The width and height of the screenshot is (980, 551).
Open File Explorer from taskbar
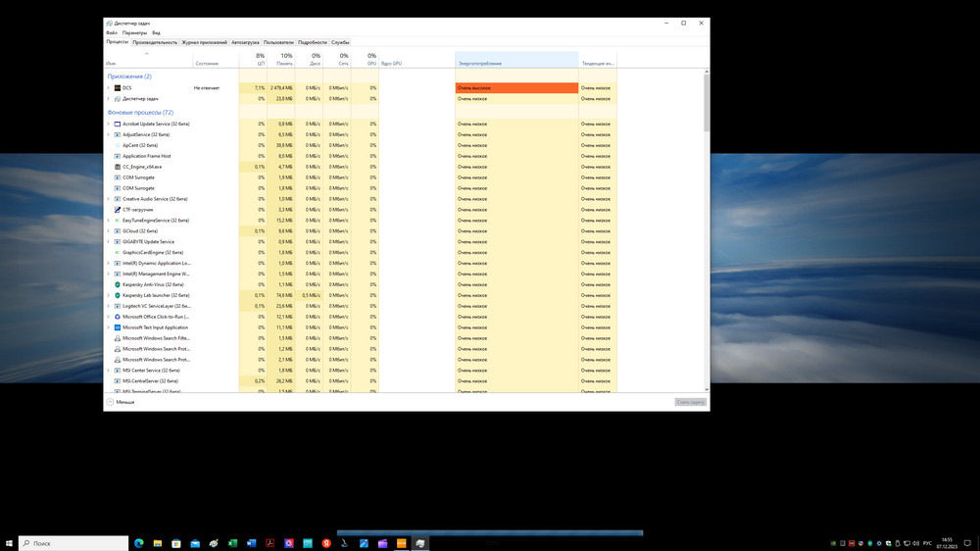click(x=158, y=543)
